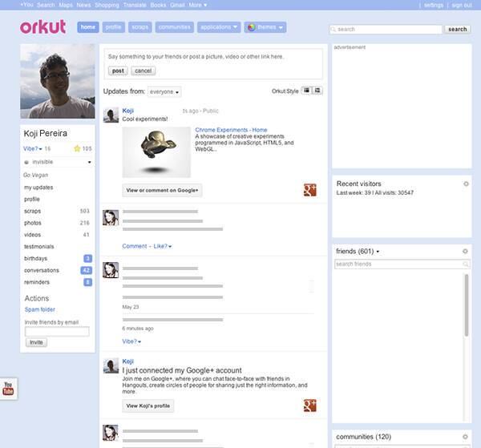
Task: Open the Vibe? dropdown under profile name
Action: 33,149
